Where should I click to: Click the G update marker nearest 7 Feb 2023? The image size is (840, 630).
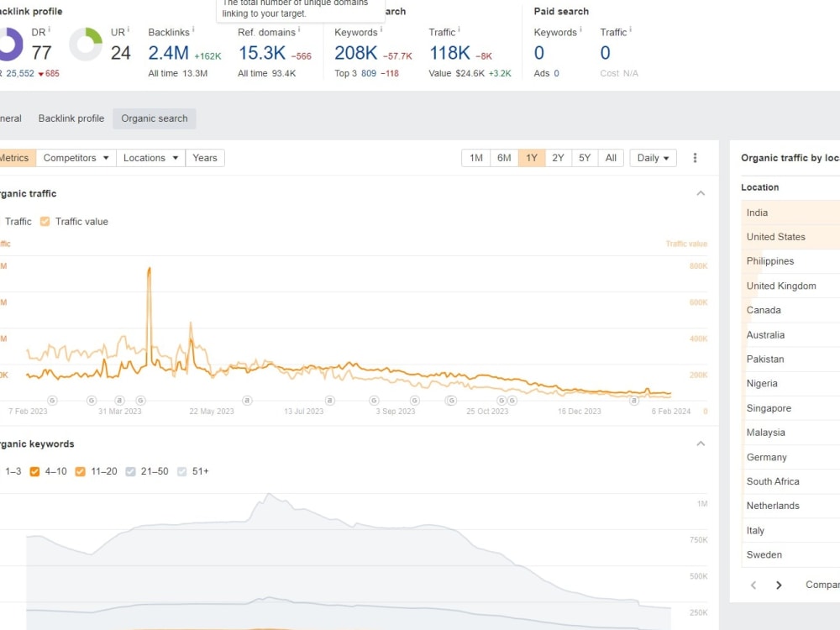click(x=52, y=400)
